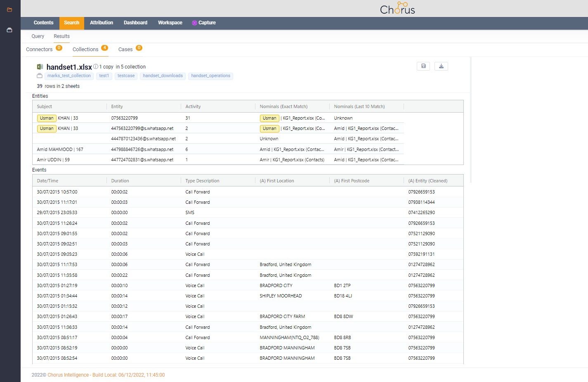Sort events by the Date/Time column header
Viewport: 588px width, 382px height.
point(47,181)
